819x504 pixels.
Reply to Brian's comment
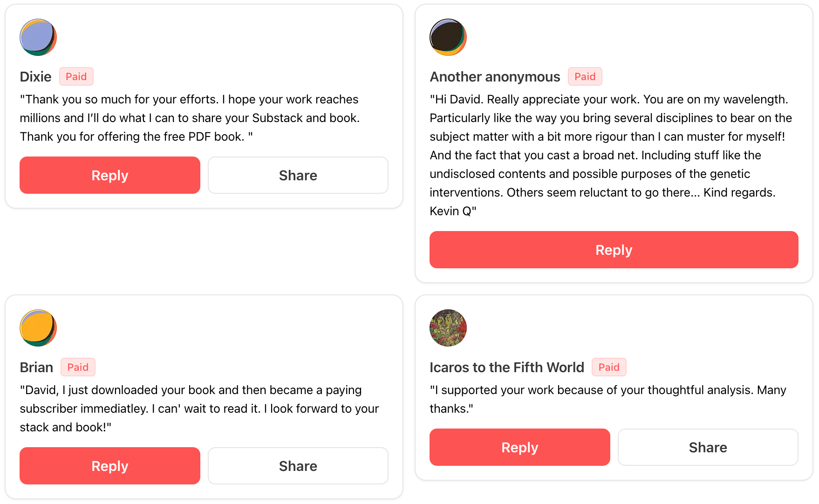pyautogui.click(x=110, y=466)
